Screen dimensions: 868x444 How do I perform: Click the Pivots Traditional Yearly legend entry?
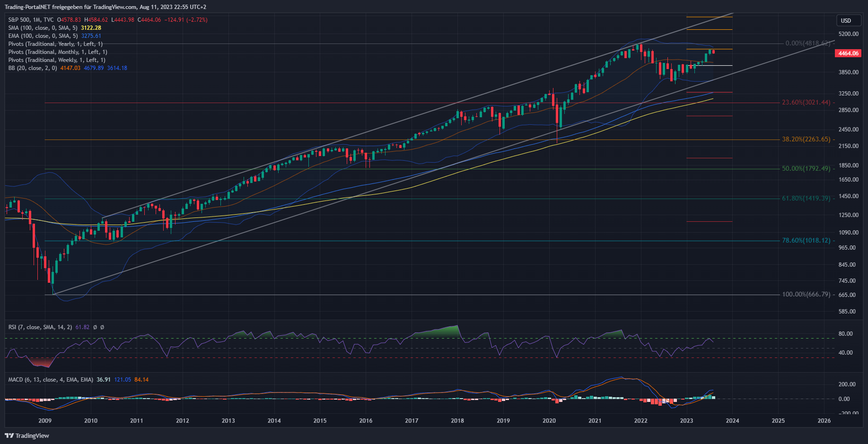click(x=55, y=44)
